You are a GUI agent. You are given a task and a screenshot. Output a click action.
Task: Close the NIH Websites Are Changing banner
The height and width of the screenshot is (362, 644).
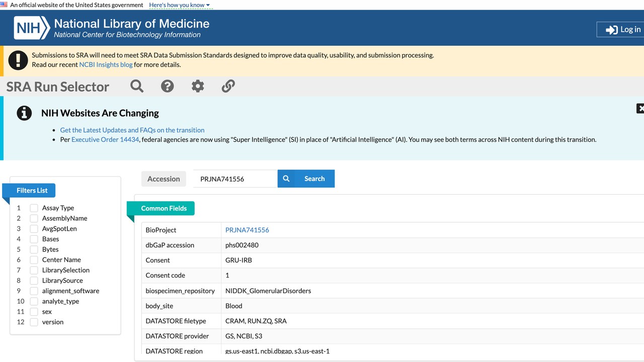640,108
